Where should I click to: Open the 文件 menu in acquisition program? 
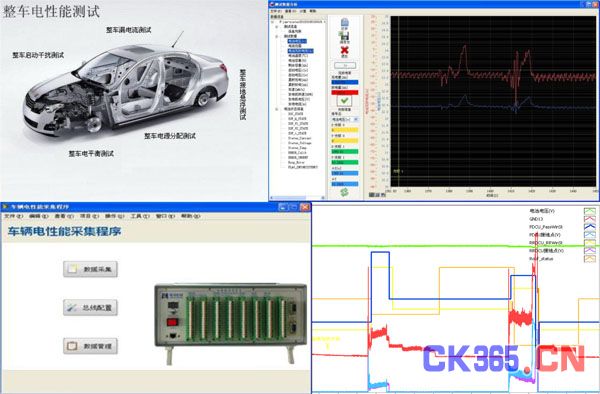[x=13, y=216]
